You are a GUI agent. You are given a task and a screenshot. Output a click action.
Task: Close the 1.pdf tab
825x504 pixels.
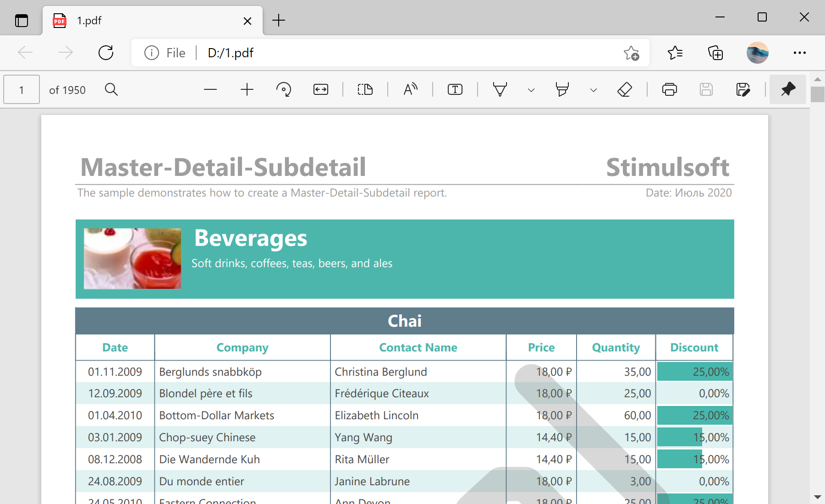pos(247,21)
